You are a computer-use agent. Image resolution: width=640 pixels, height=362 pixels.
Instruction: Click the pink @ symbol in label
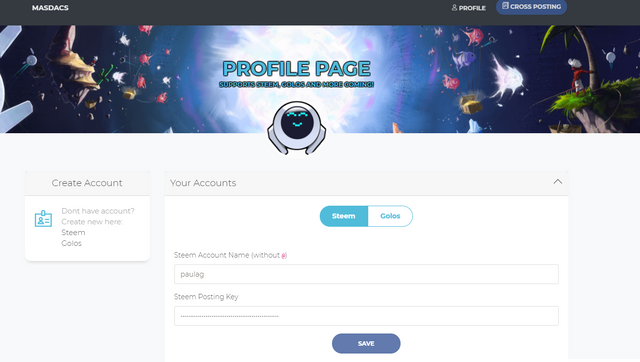[x=284, y=255]
